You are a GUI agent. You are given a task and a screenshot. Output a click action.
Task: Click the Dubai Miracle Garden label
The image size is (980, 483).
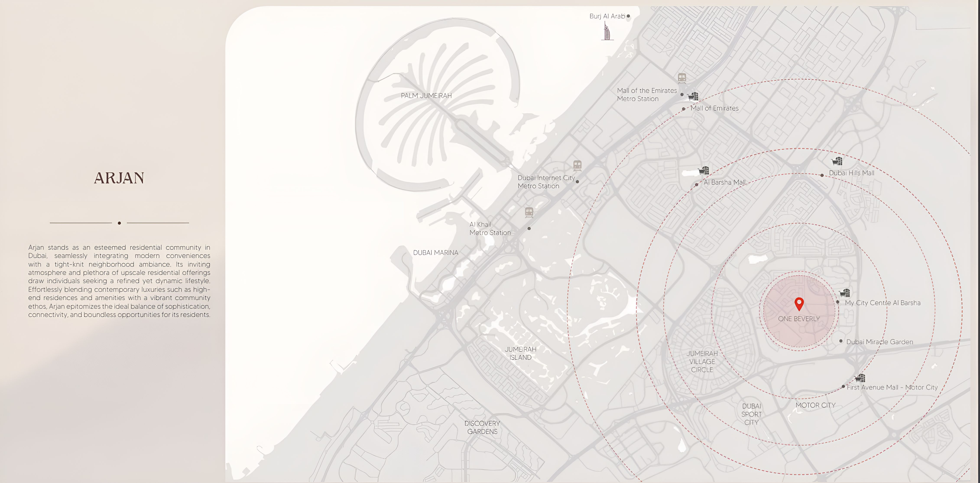[879, 342]
